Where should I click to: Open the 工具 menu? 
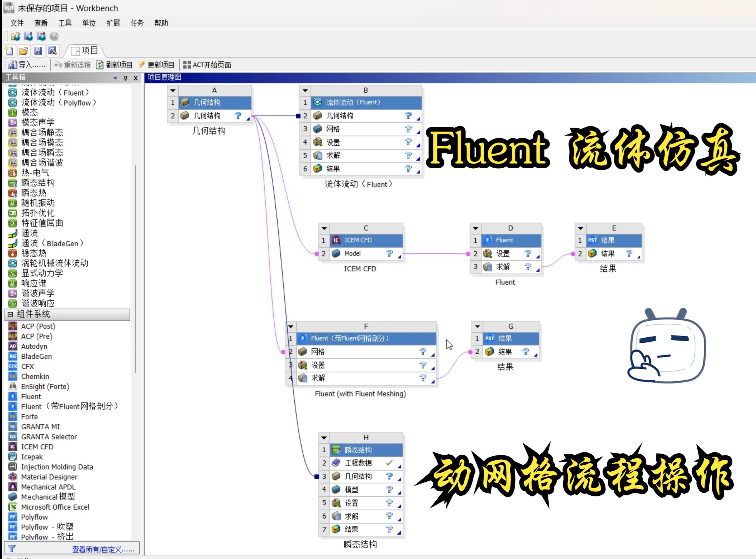65,23
